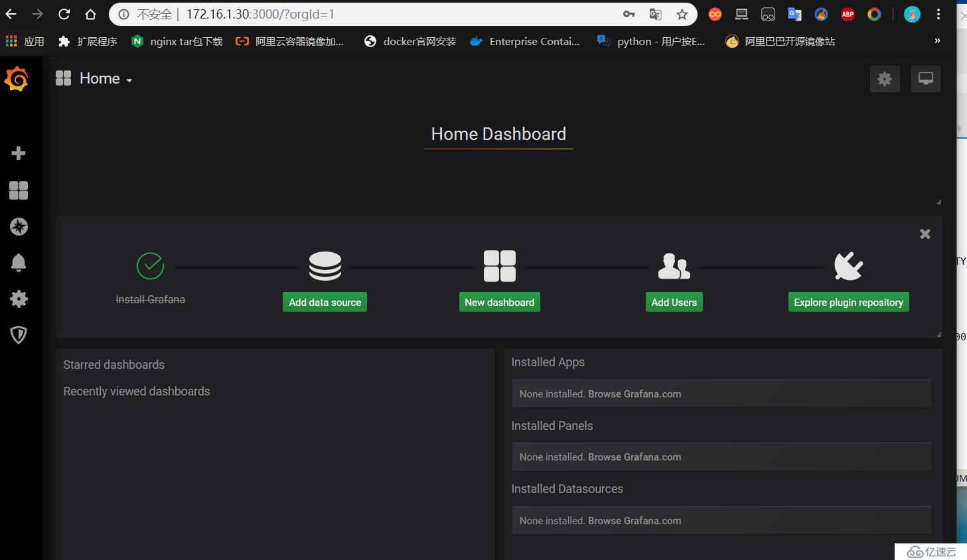The image size is (967, 560).
Task: Grab title panel resize handle corner
Action: pyautogui.click(x=938, y=202)
